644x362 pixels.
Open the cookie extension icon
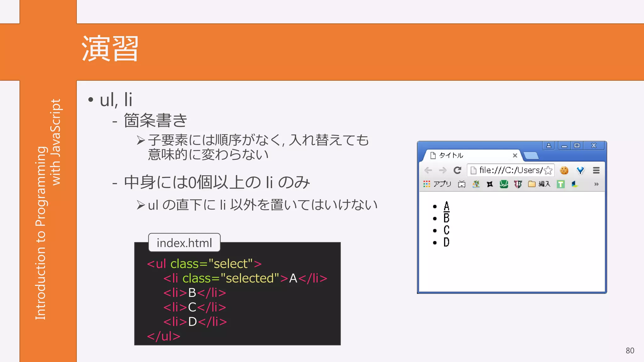pyautogui.click(x=564, y=170)
